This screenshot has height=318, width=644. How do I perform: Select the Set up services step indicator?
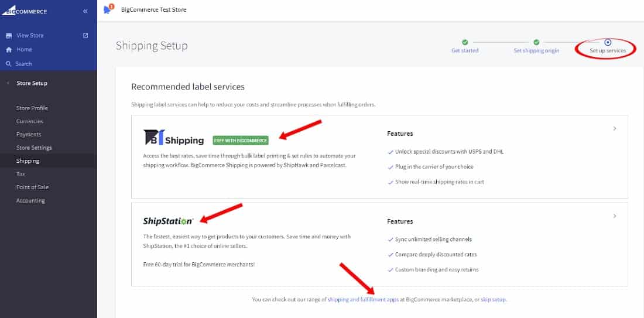point(608,42)
